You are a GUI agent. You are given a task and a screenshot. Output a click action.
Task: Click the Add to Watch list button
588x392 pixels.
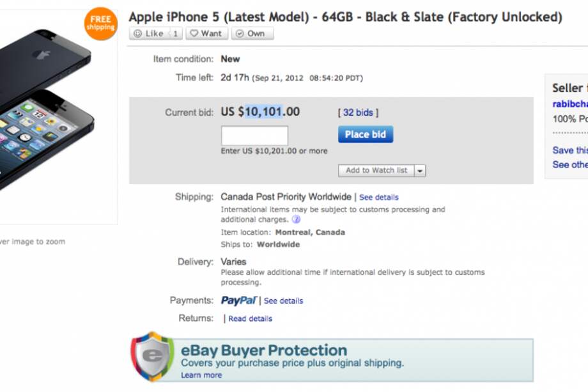[376, 171]
